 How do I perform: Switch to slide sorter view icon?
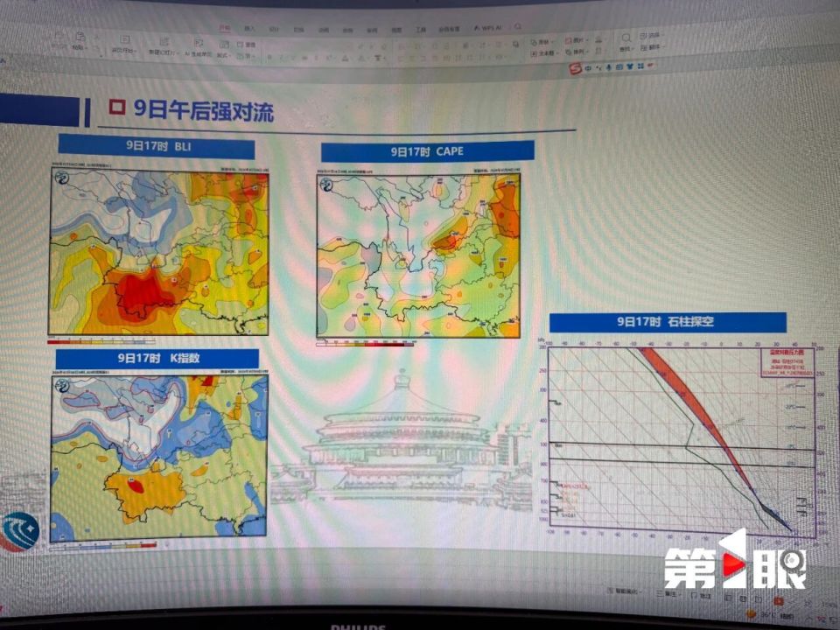click(x=743, y=598)
